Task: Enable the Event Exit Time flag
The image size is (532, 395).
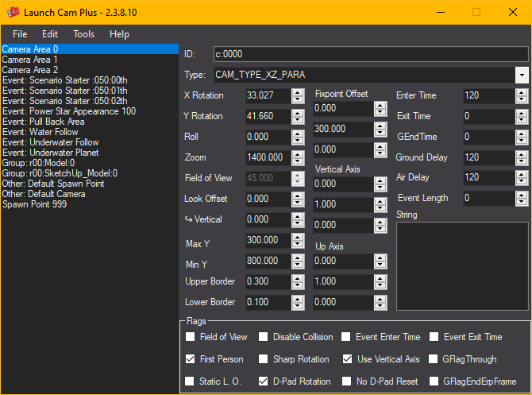Action: coord(434,336)
